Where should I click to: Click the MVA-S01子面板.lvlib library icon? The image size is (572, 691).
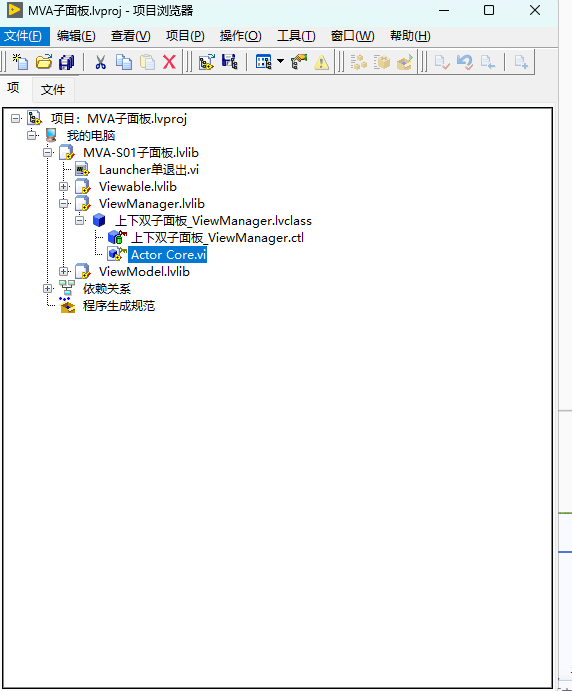[67, 152]
